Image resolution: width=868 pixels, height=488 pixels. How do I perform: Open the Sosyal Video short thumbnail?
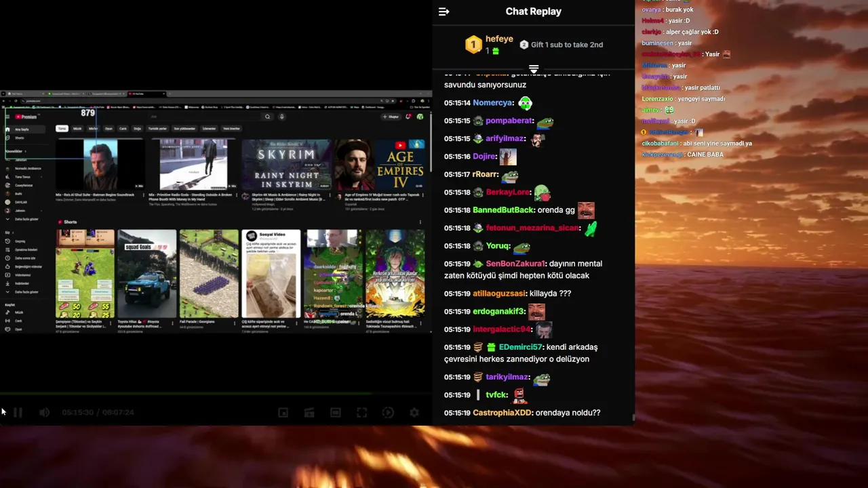click(271, 274)
